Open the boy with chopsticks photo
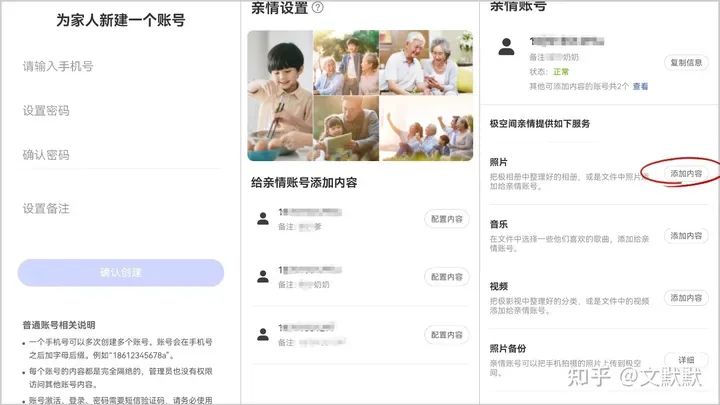Image resolution: width=720 pixels, height=405 pixels. (280, 96)
